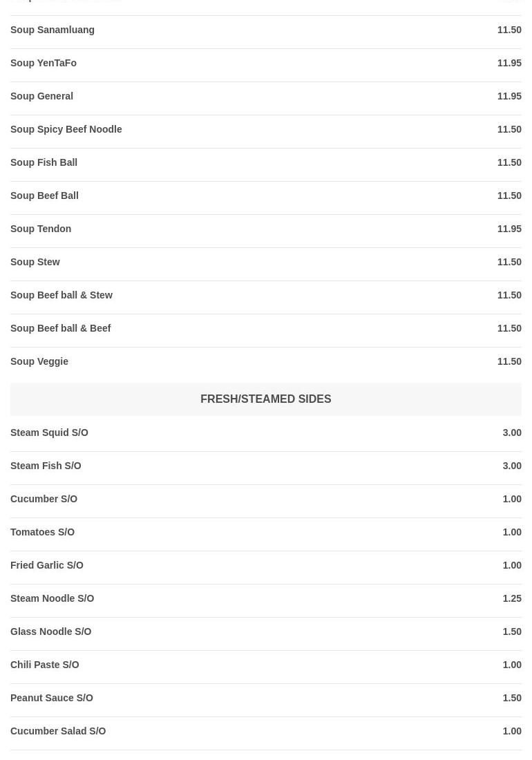Viewport: 532px width, 760px height.
Task: Click the Soup Fish Ball entry
Action: (x=44, y=163)
